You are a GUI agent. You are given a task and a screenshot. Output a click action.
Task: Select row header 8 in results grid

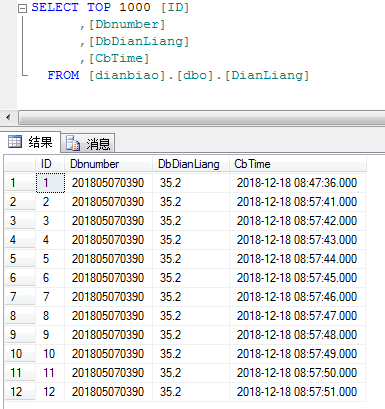(20, 316)
